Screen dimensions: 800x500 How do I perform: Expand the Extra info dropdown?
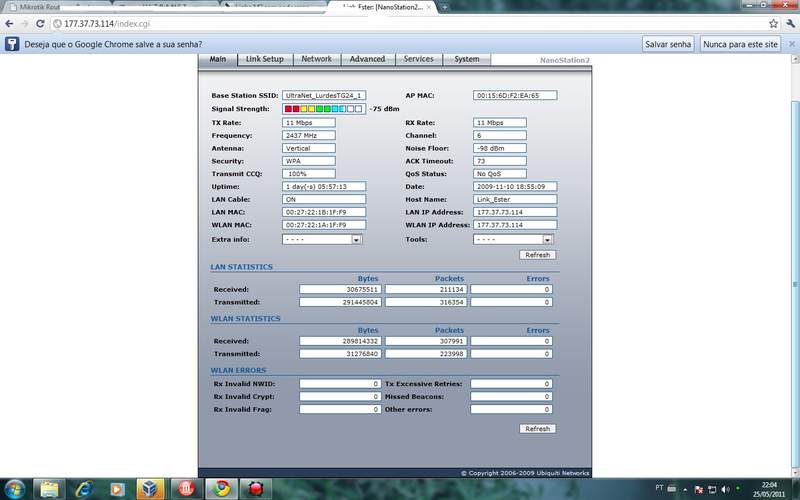pyautogui.click(x=356, y=240)
